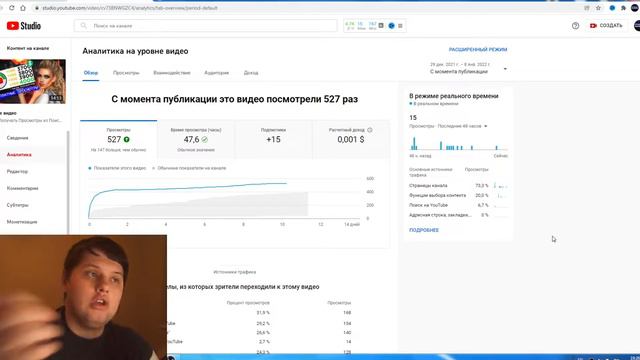Select the Подписчики +15 metric card
This screenshot has height=360, width=640.
click(x=273, y=139)
